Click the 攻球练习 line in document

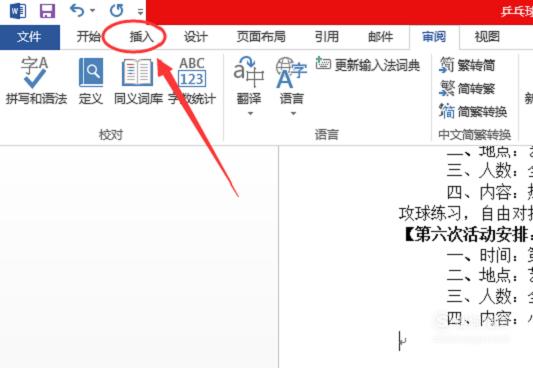click(x=466, y=214)
